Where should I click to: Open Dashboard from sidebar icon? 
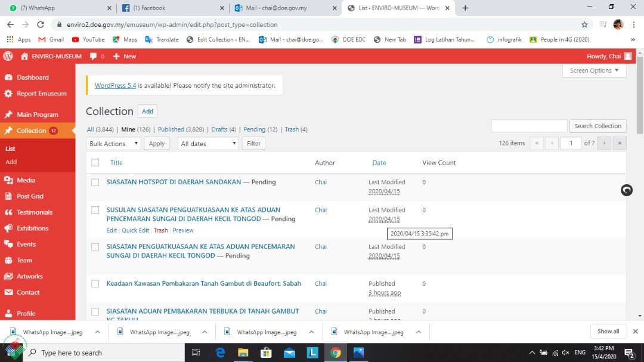pyautogui.click(x=8, y=78)
